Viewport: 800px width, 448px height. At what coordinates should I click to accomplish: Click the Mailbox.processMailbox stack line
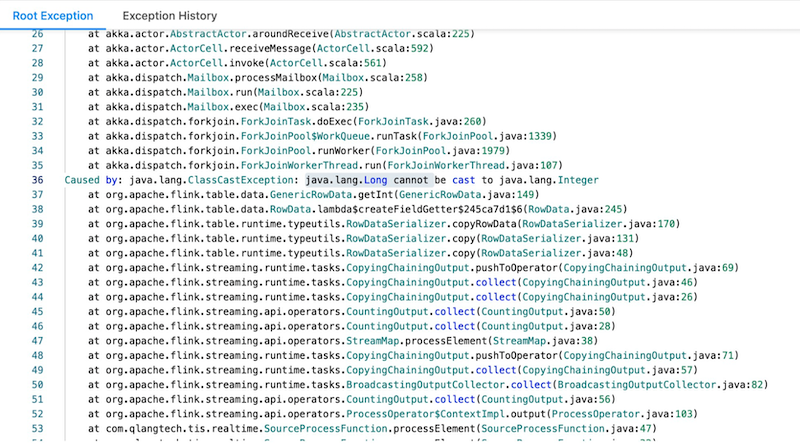258,78
